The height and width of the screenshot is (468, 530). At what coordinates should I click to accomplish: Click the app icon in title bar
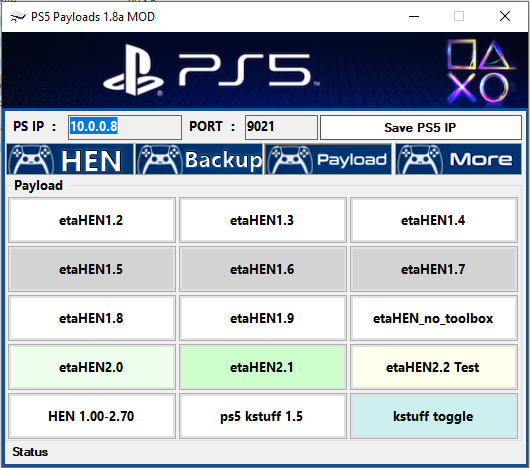coord(18,17)
